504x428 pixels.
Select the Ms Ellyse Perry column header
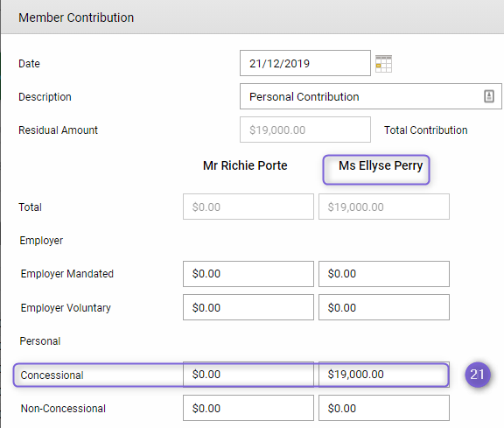tap(381, 166)
